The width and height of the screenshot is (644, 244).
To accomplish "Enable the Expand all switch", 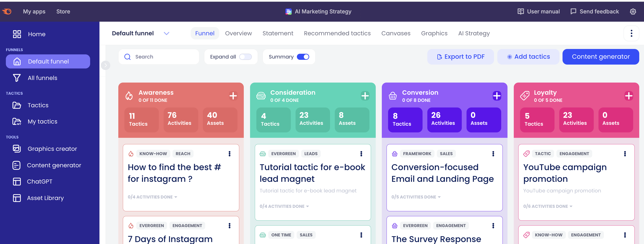I will pos(245,57).
